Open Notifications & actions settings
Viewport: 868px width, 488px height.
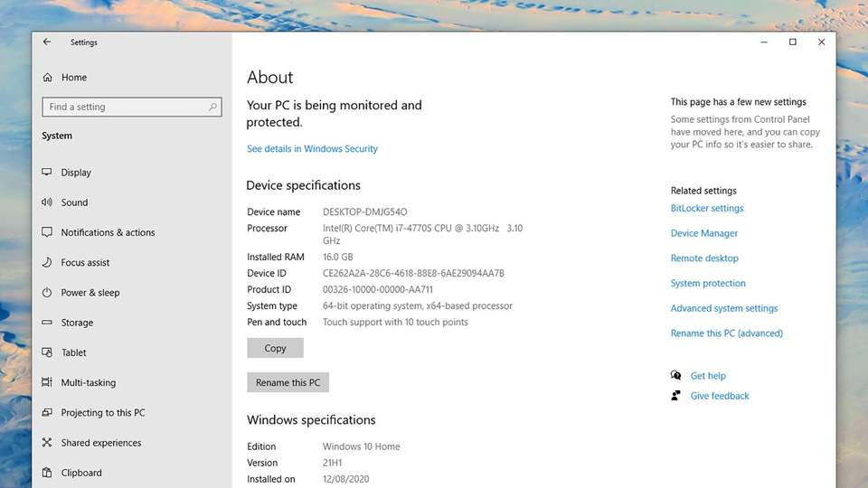click(x=108, y=232)
